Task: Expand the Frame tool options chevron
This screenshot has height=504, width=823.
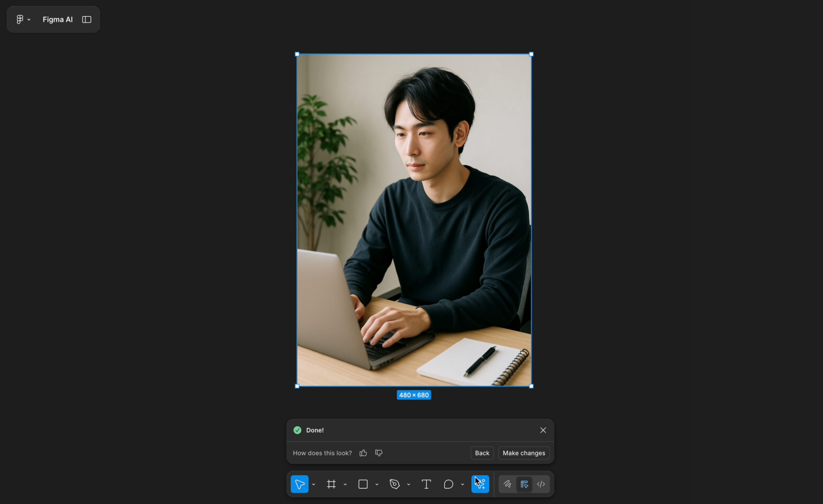Action: [x=345, y=484]
